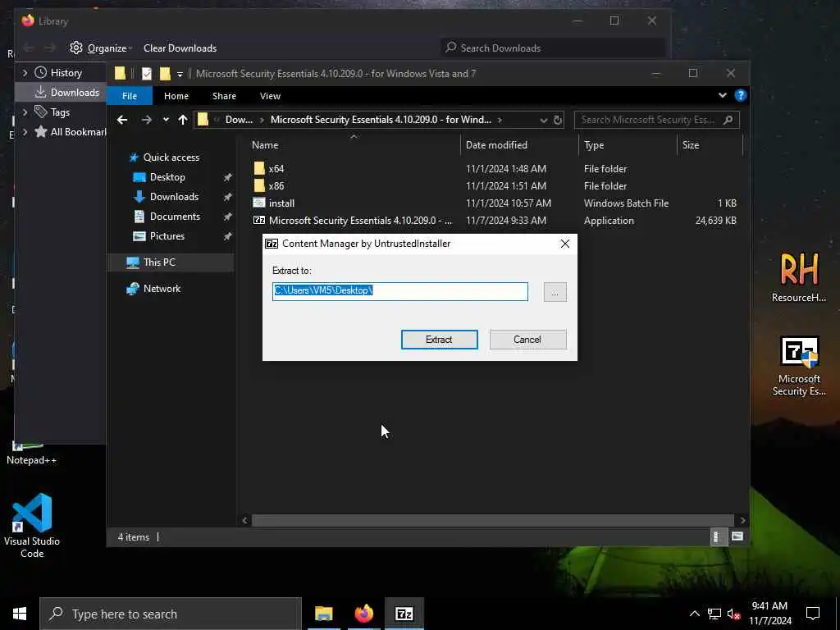The width and height of the screenshot is (840, 630).
Task: Show hidden system tray icons
Action: coord(694,614)
